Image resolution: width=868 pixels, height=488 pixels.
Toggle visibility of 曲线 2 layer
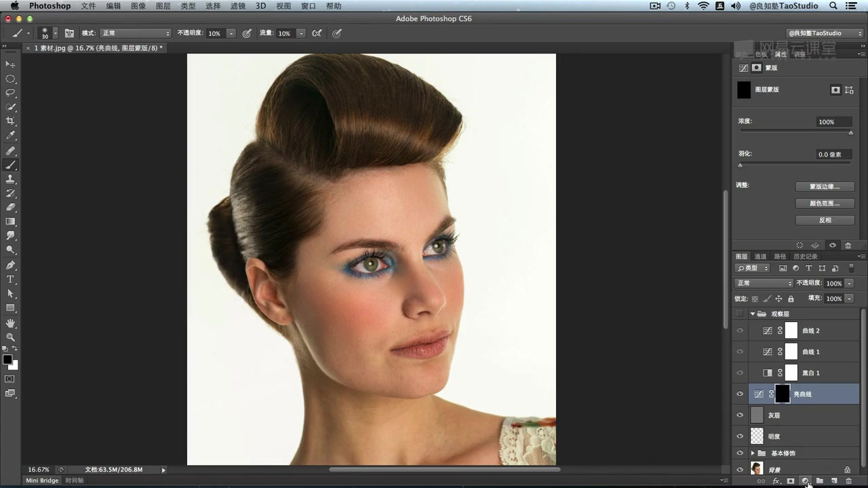[740, 331]
